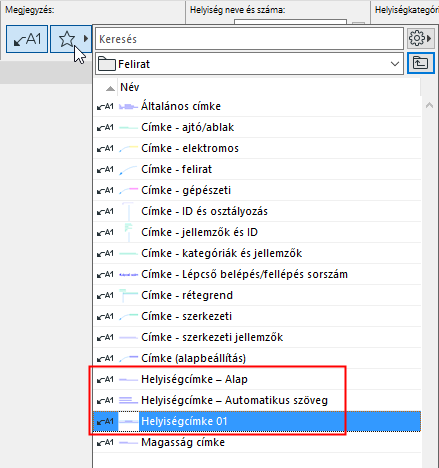Screen dimensions: 439x468
Task: Select Címke - ajtó/ablak
Action: [x=257, y=127]
